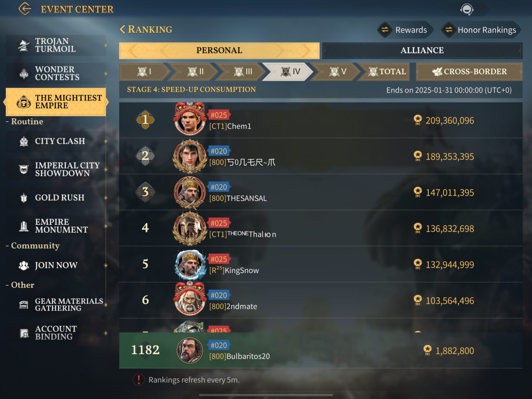
Task: Open the Wonder Contests event
Action: [56, 74]
